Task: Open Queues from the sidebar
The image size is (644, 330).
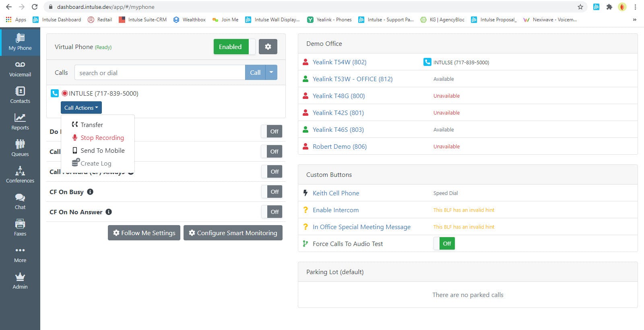Action: pyautogui.click(x=20, y=149)
